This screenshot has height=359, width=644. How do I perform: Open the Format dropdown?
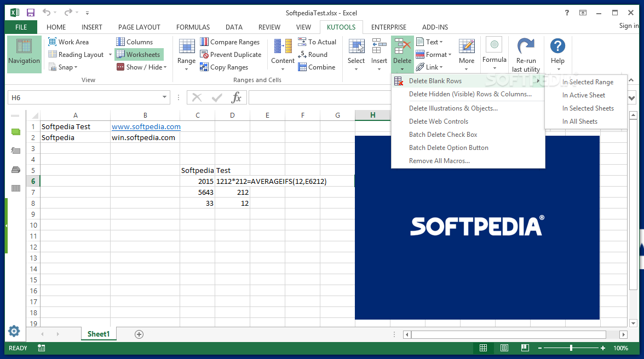(434, 55)
